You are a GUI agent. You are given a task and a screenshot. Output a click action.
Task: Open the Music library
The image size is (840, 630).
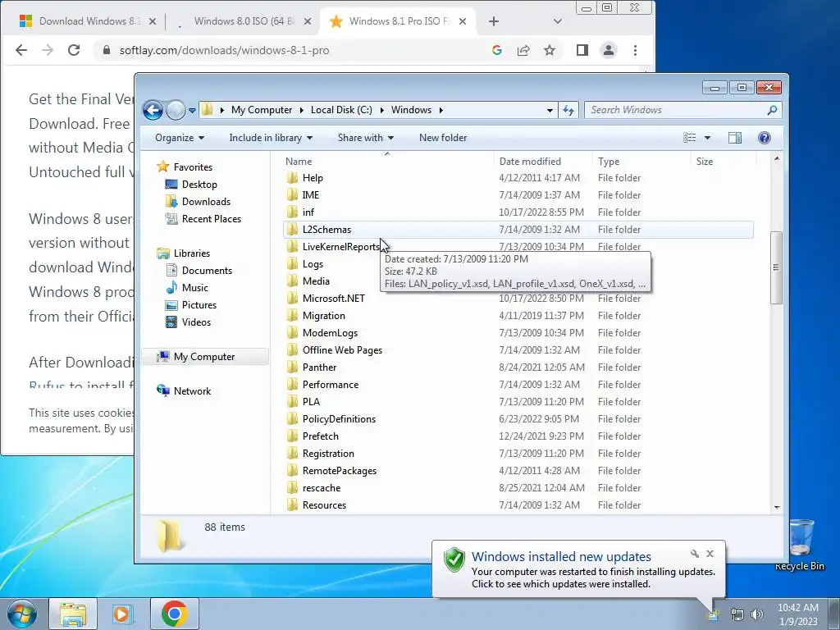[x=195, y=288]
